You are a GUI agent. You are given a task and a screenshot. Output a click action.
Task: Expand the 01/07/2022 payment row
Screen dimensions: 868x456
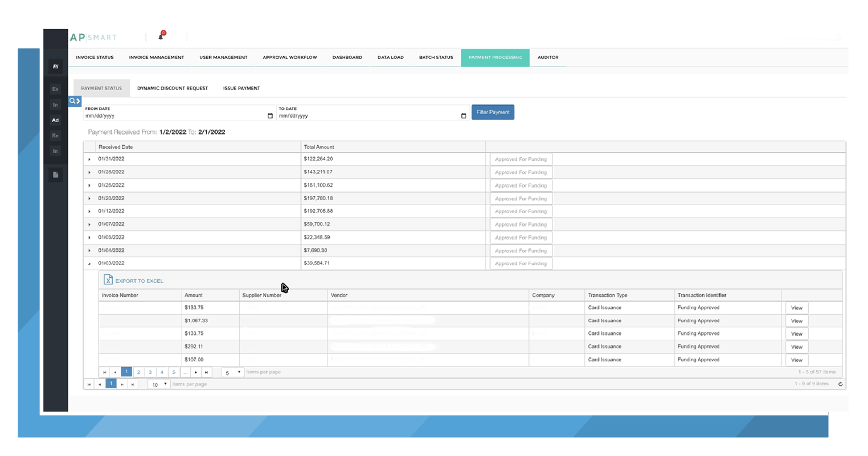click(89, 225)
